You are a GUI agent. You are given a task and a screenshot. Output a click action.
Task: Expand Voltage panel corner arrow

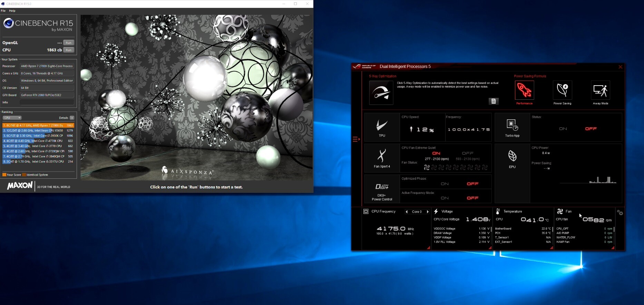pos(490,248)
